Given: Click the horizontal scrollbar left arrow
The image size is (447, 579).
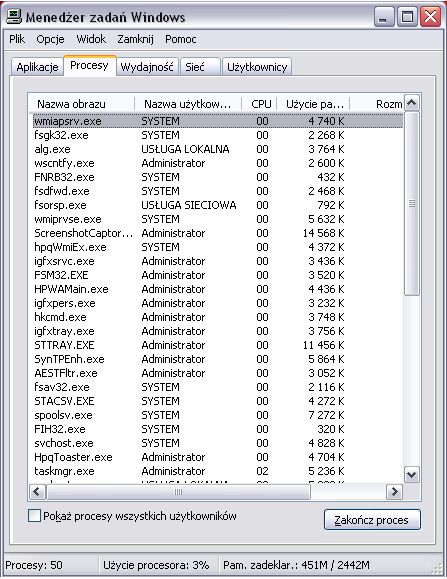Looking at the screenshot, I should click(x=37, y=491).
